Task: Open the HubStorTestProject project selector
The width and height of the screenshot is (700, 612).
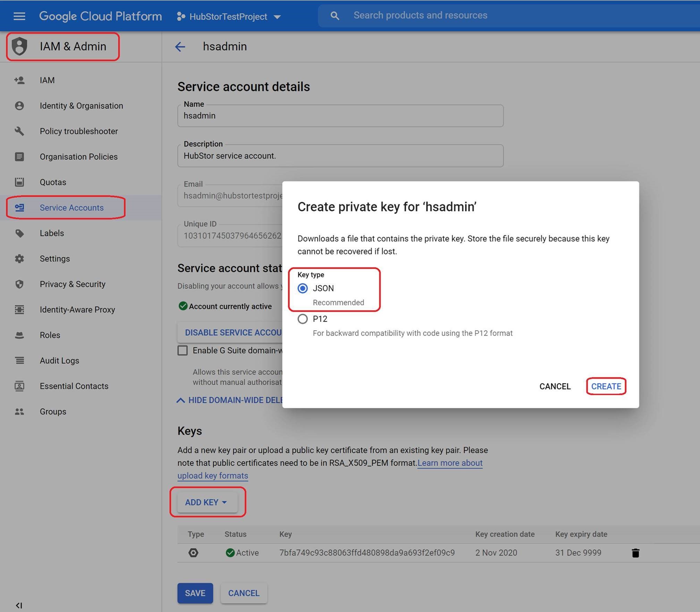Action: click(x=229, y=17)
